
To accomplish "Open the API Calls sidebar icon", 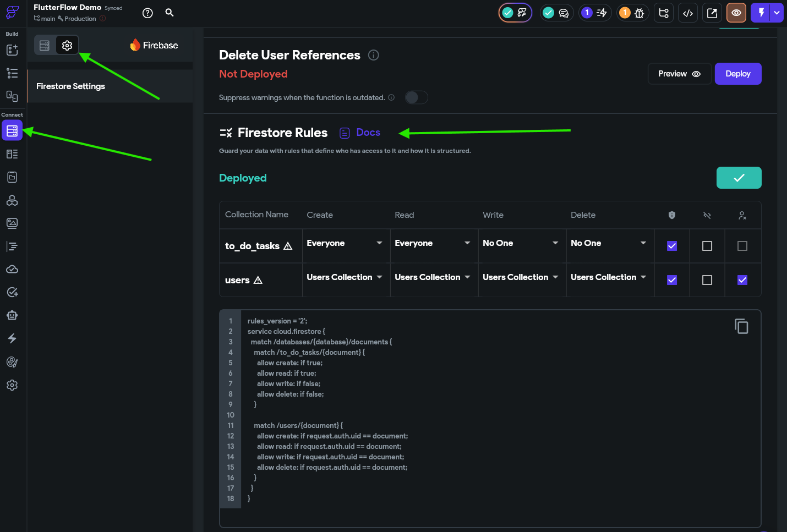I will (12, 200).
